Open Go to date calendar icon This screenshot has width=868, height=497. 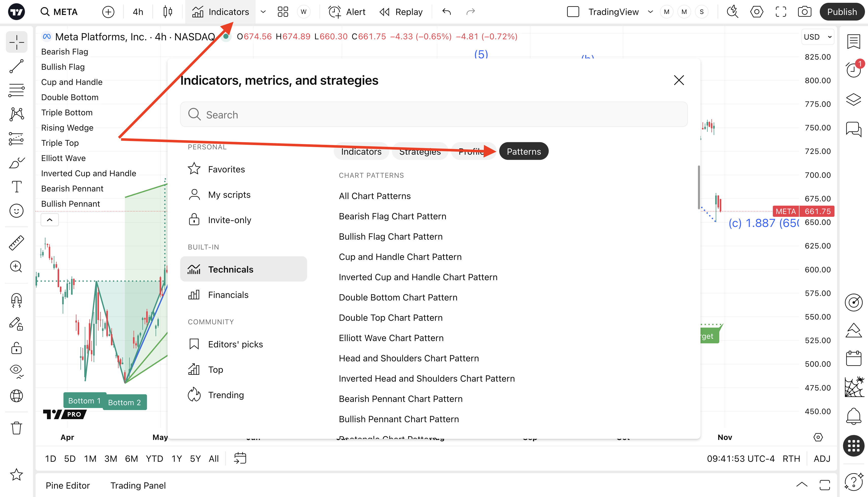[x=240, y=458]
